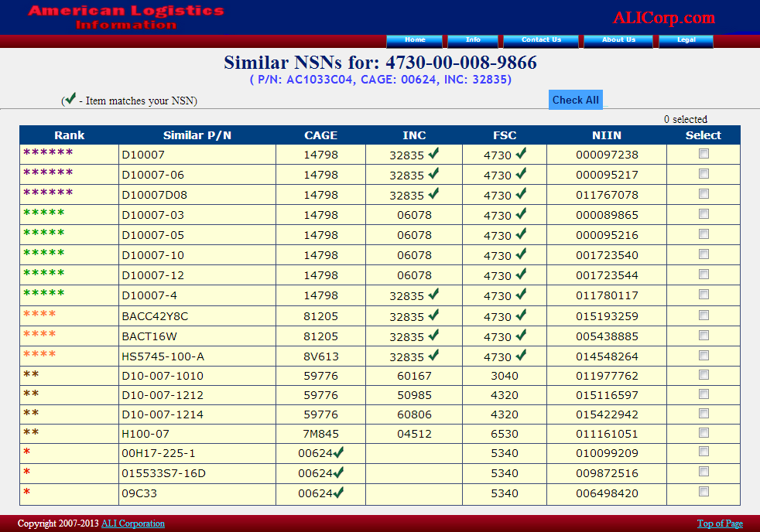Image resolution: width=760 pixels, height=532 pixels.
Task: Go to the About Us menu
Action: click(x=618, y=40)
